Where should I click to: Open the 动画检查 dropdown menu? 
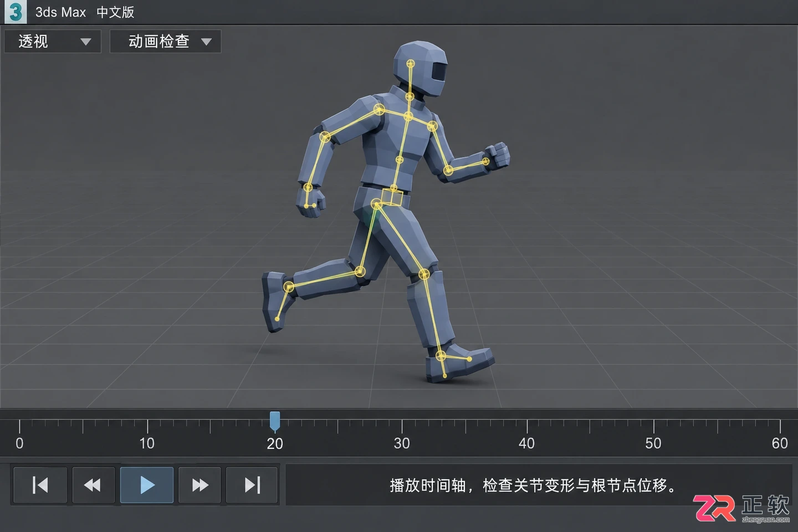coord(165,42)
